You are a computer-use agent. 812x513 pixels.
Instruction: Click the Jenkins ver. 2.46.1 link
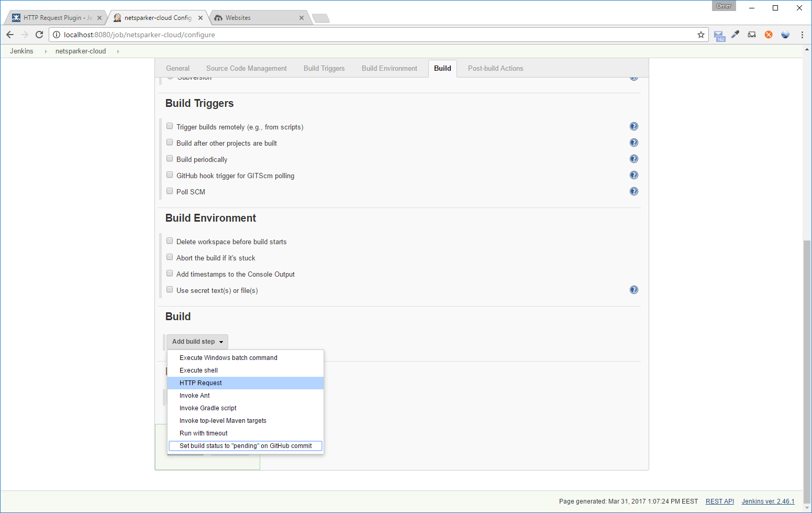tap(767, 501)
